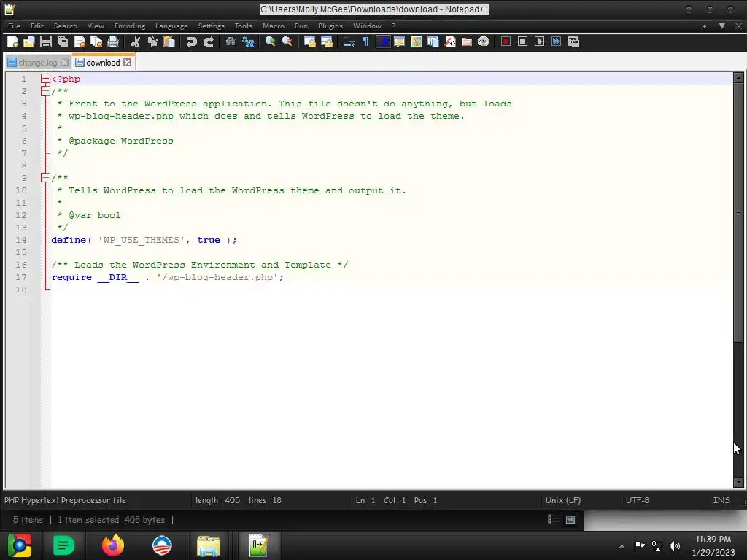Cut selection with the scissors icon
Screen dimensions: 747x560
click(x=135, y=42)
